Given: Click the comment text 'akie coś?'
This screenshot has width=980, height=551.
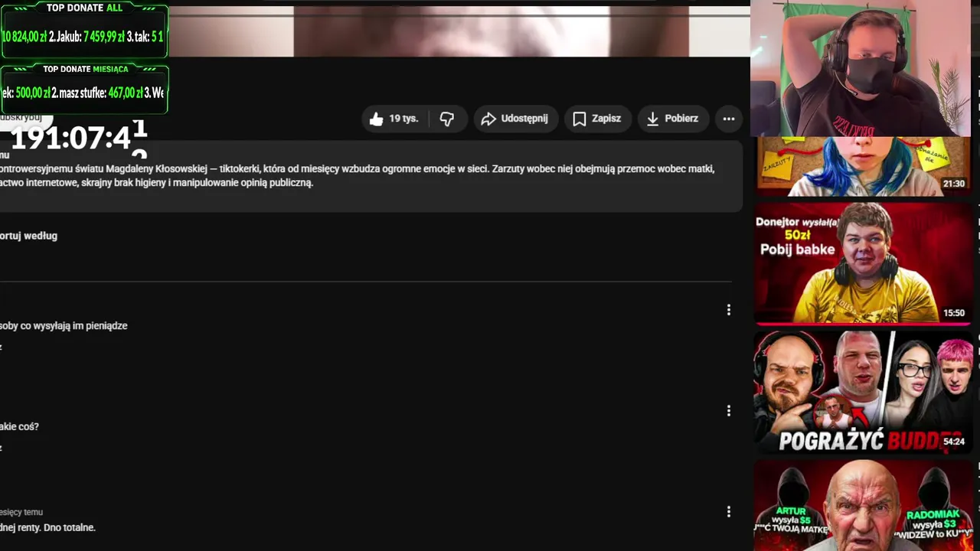Looking at the screenshot, I should pos(19,426).
